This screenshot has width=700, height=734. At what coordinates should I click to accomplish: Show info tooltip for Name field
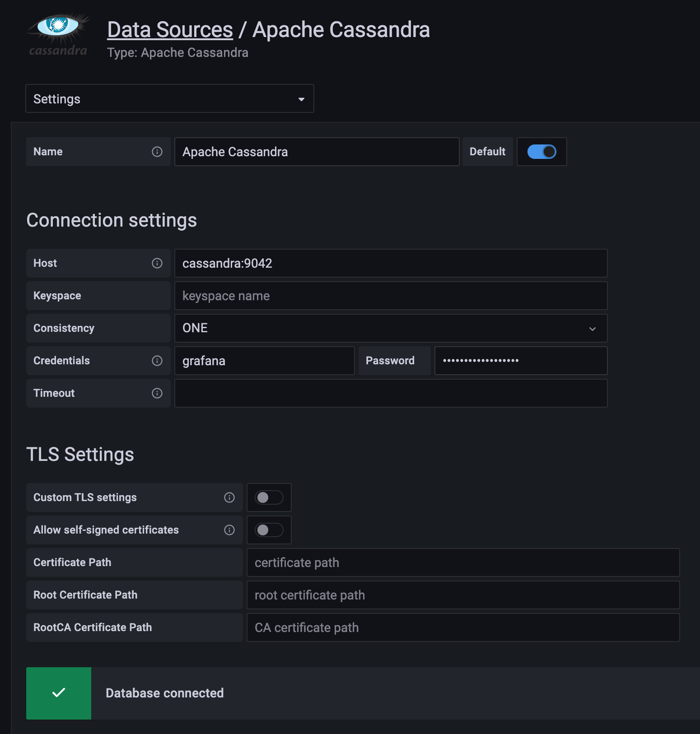tap(157, 152)
